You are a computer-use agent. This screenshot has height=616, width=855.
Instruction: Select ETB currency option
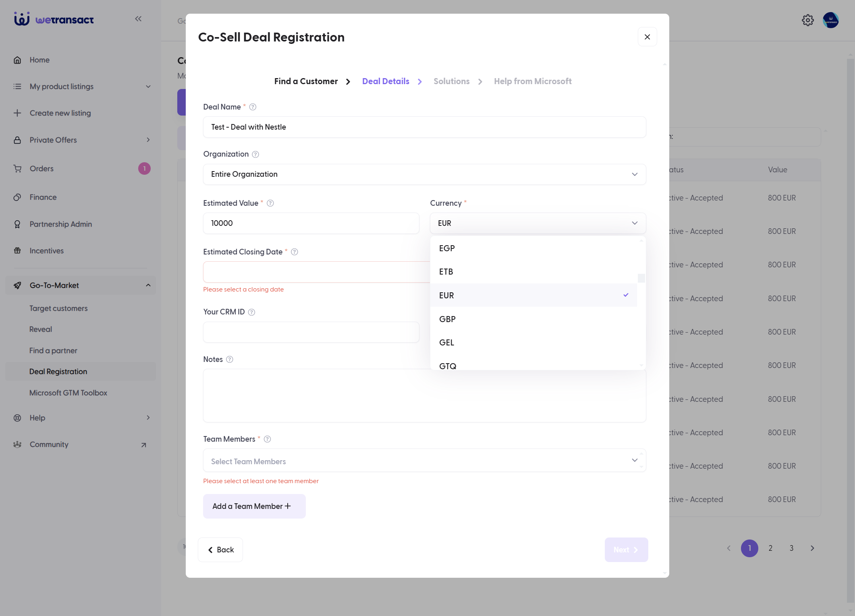pos(533,272)
